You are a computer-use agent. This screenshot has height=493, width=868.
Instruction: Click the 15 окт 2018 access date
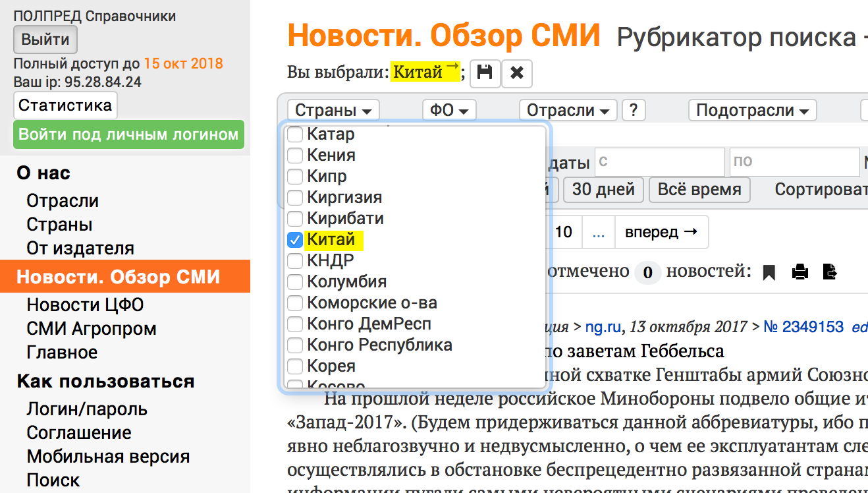(183, 64)
